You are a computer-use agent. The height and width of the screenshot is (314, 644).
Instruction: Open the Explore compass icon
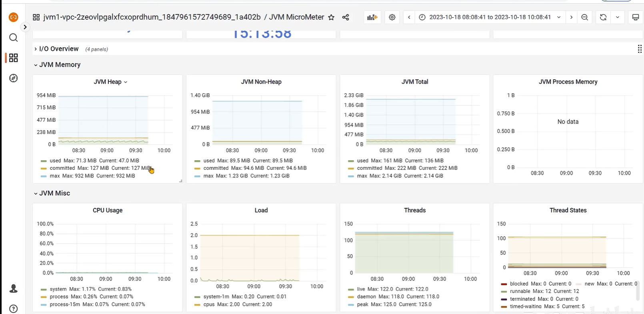[13, 78]
